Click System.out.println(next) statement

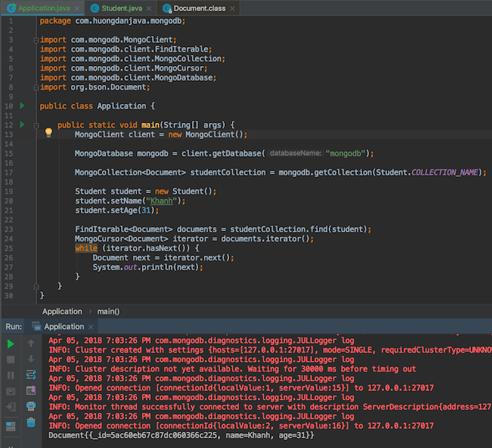click(148, 268)
